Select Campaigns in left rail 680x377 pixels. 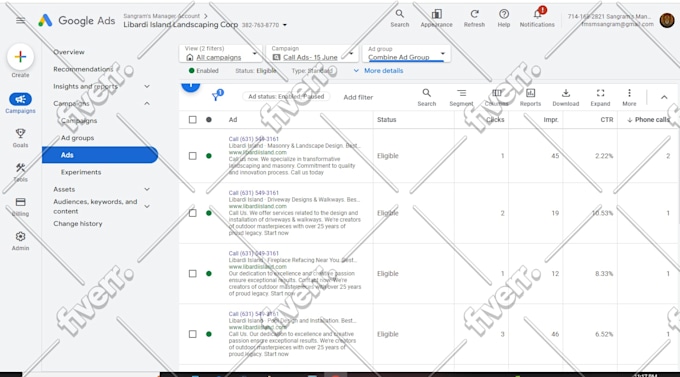[20, 103]
